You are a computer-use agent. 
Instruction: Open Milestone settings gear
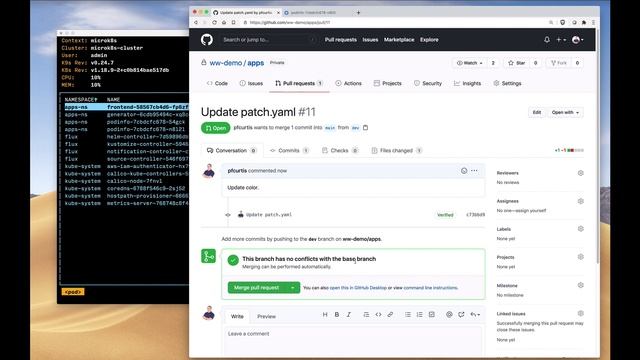[x=580, y=285]
